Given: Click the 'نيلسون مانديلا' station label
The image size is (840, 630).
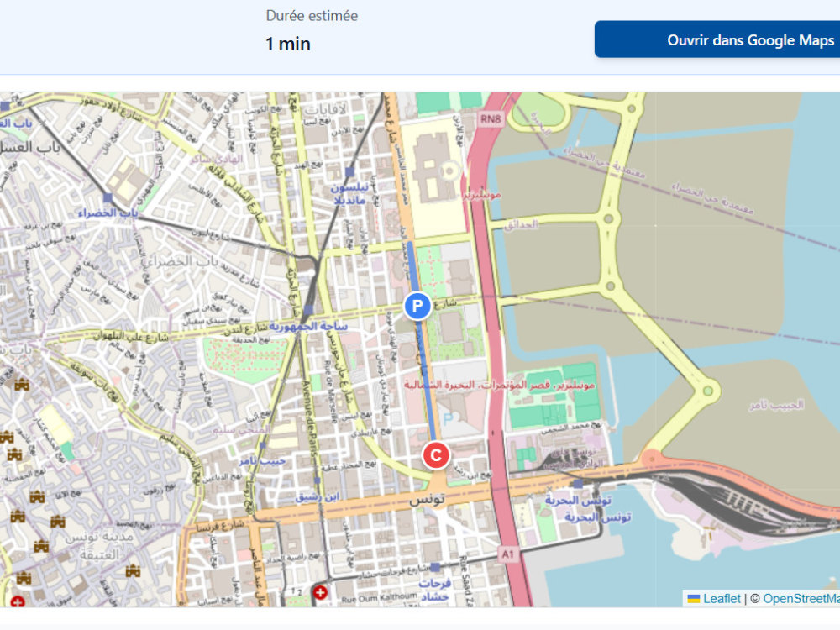Looking at the screenshot, I should tap(349, 194).
